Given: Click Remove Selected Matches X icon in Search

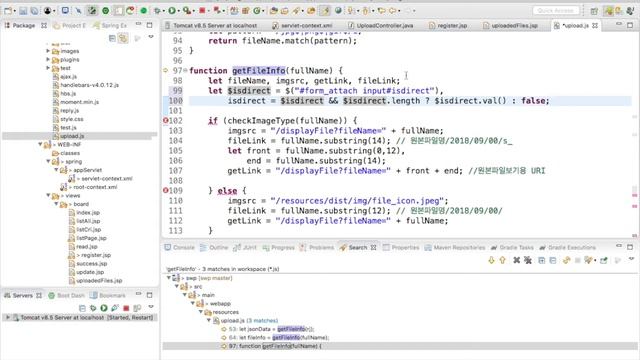Looking at the screenshot, I should point(516,260).
